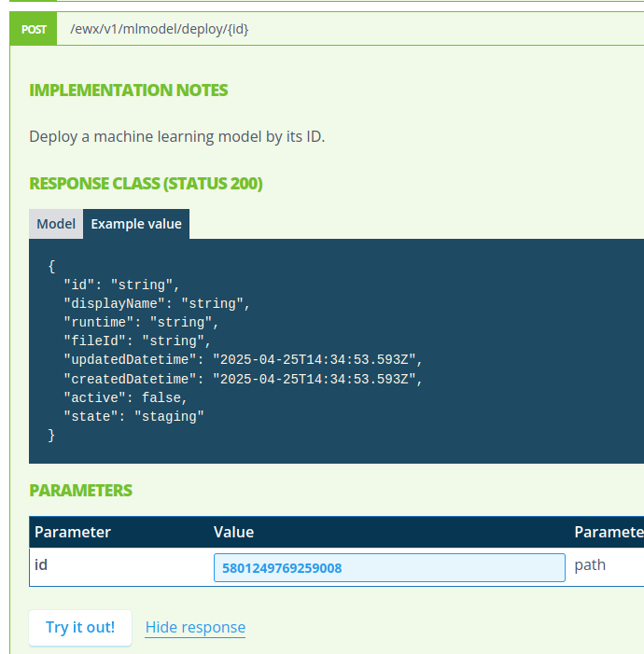The height and width of the screenshot is (654, 644).
Task: Click the Response Class (Status 200) heading
Action: pyautogui.click(x=146, y=184)
